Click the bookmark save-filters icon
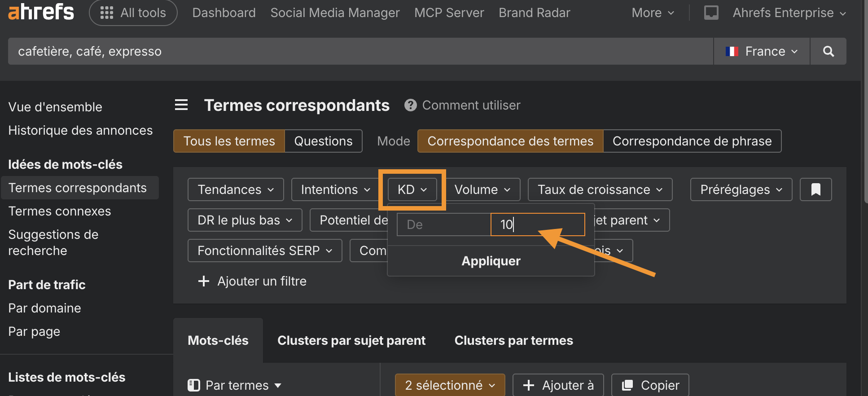 click(815, 189)
